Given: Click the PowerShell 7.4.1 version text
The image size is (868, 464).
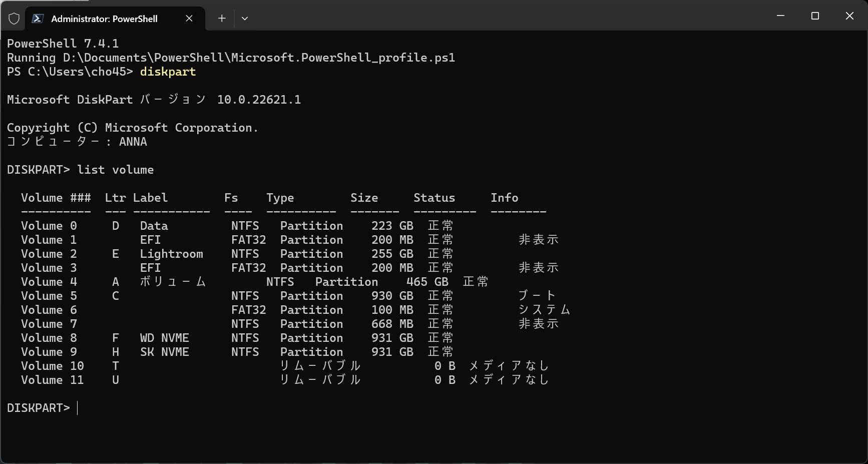Looking at the screenshot, I should pos(63,43).
